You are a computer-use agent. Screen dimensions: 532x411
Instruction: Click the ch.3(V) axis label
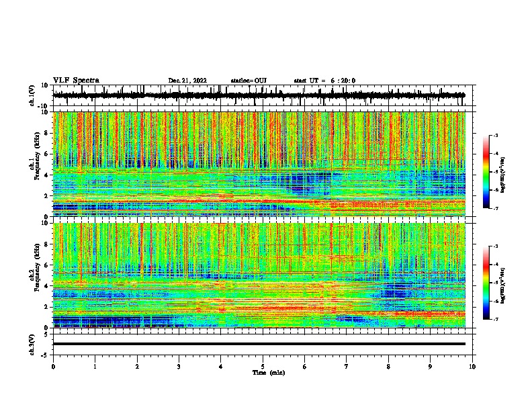pyautogui.click(x=32, y=345)
